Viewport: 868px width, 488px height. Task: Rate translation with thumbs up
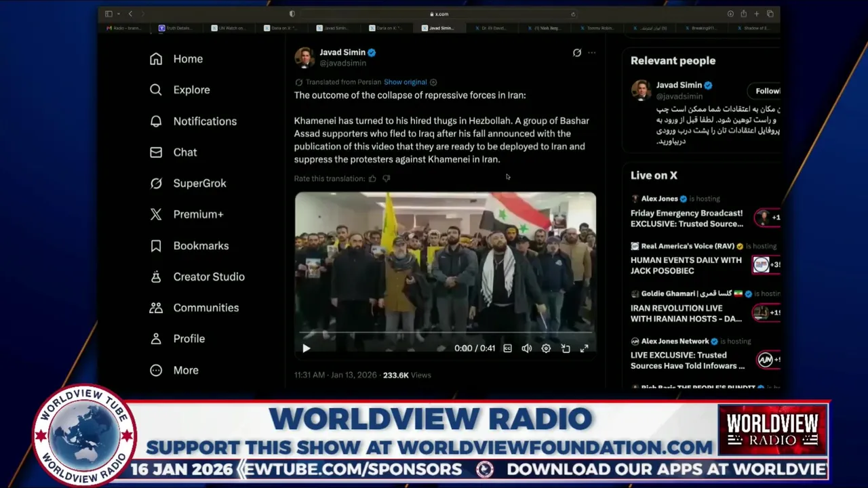(372, 178)
